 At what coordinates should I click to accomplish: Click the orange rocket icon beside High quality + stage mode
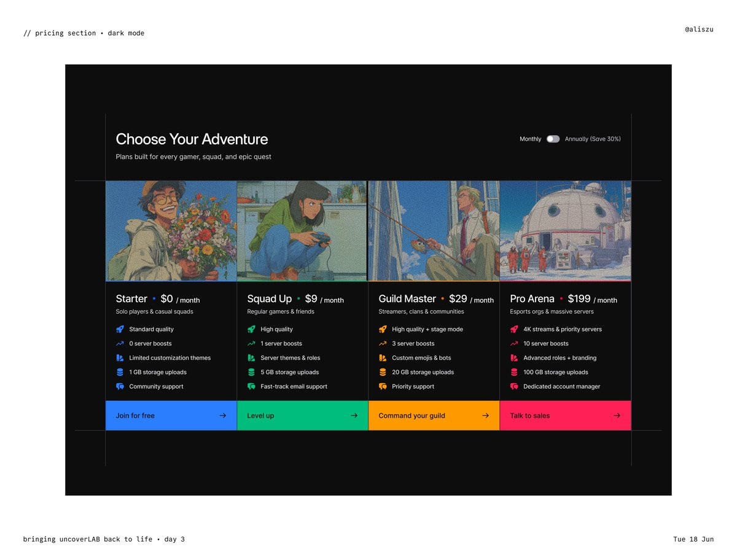pos(383,329)
